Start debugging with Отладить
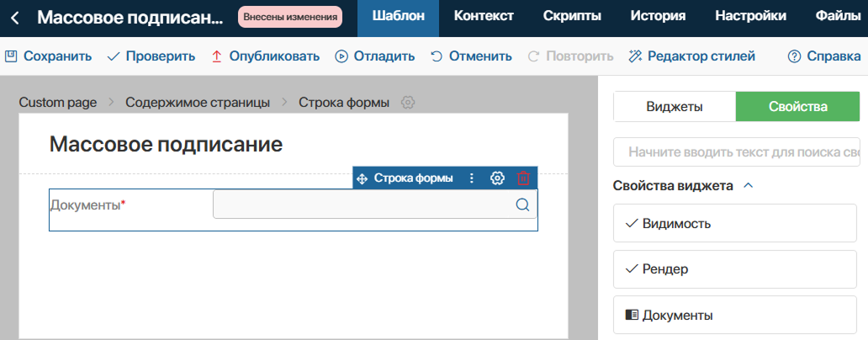 coord(375,56)
